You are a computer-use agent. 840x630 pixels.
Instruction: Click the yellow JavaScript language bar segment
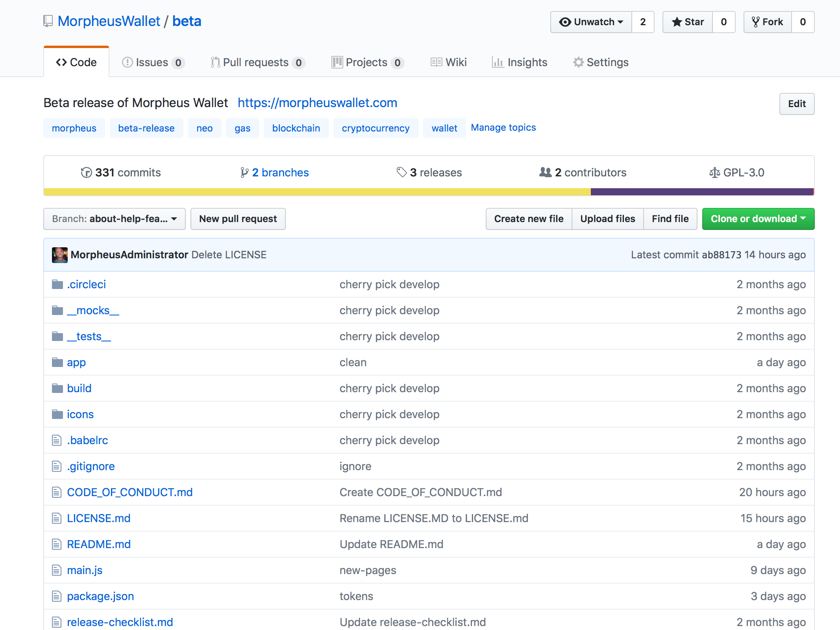317,192
